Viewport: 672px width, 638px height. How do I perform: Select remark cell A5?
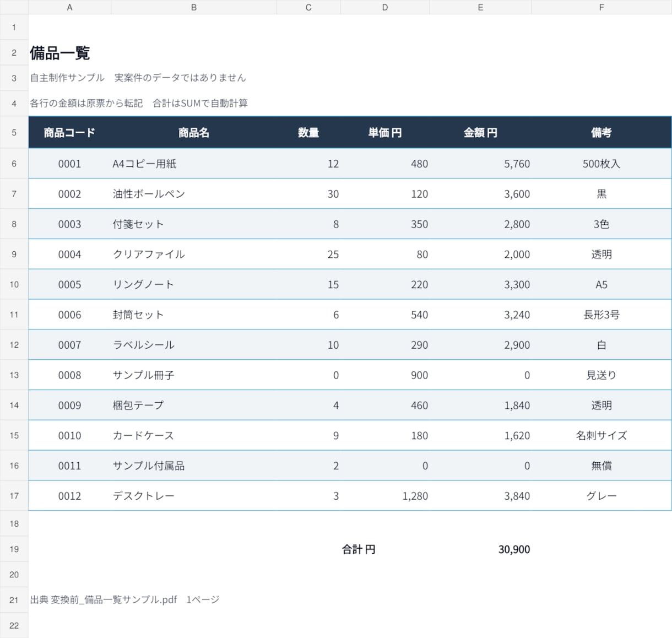601,285
